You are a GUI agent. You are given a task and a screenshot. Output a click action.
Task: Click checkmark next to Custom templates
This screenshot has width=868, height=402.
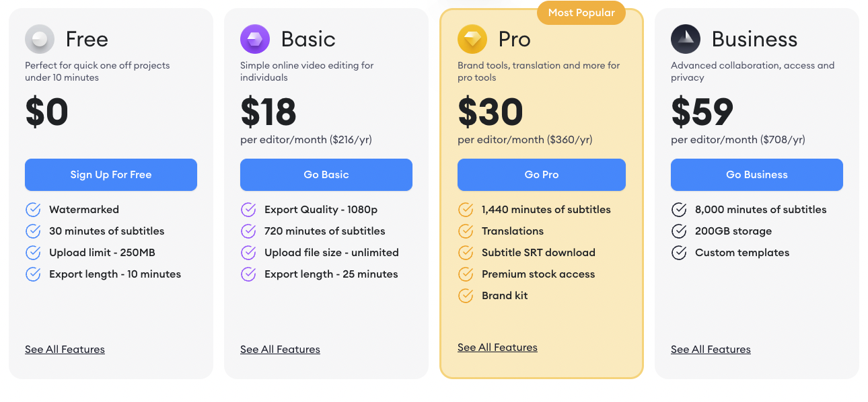click(679, 253)
